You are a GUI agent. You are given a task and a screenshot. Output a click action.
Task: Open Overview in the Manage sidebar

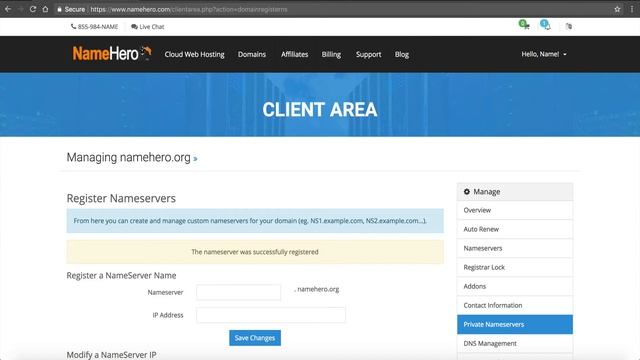click(515, 210)
